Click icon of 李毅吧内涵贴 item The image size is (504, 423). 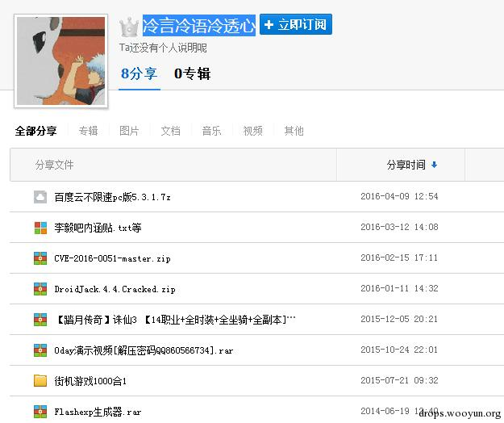click(40, 228)
